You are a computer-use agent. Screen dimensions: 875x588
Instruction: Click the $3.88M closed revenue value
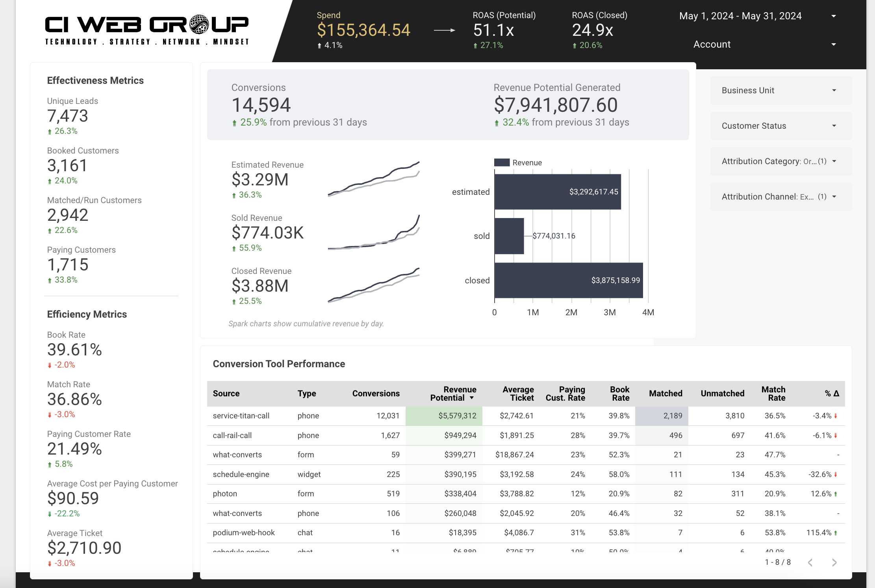(260, 286)
